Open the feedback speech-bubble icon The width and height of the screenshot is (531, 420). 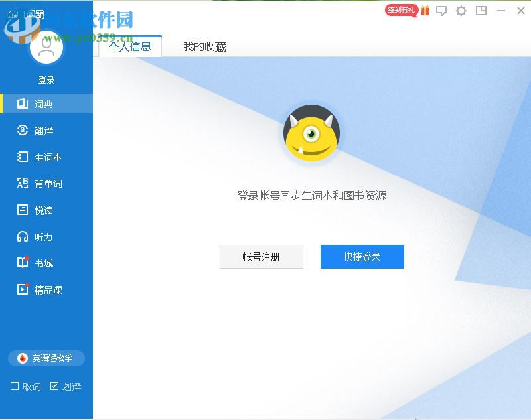point(441,11)
